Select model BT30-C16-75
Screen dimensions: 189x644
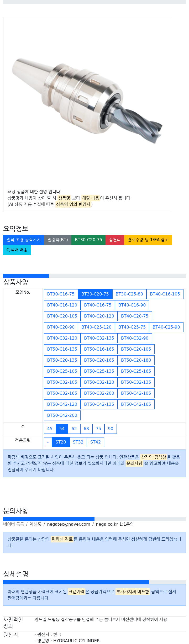(61, 294)
